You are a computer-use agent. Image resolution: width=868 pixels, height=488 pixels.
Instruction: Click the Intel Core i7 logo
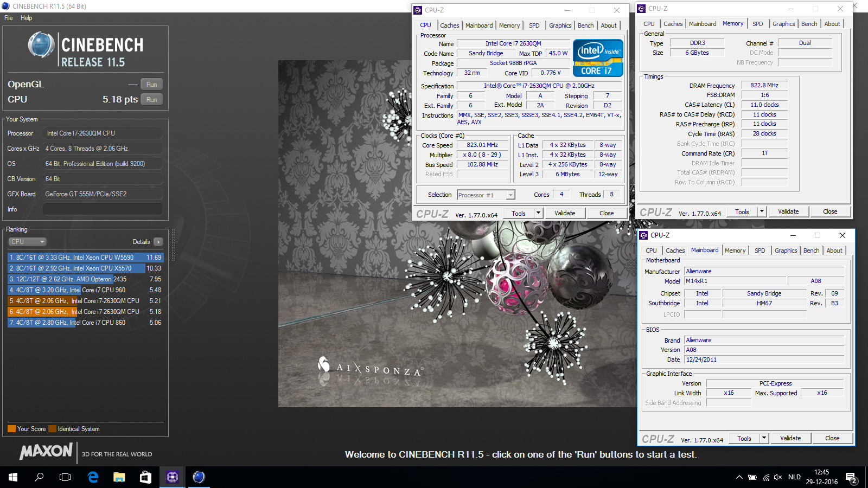[598, 57]
